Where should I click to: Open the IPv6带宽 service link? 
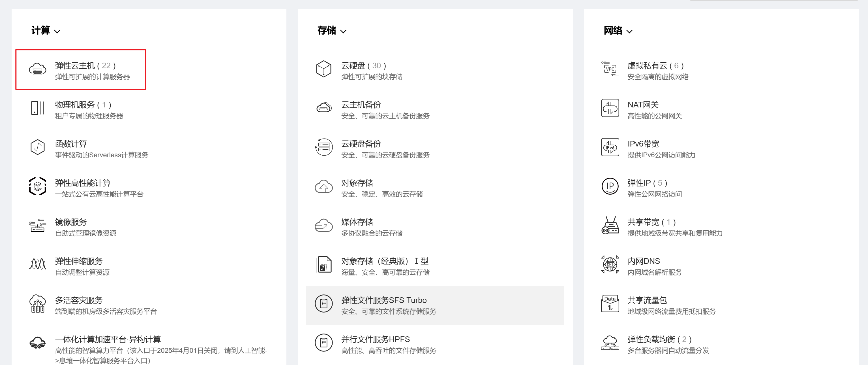pos(643,144)
